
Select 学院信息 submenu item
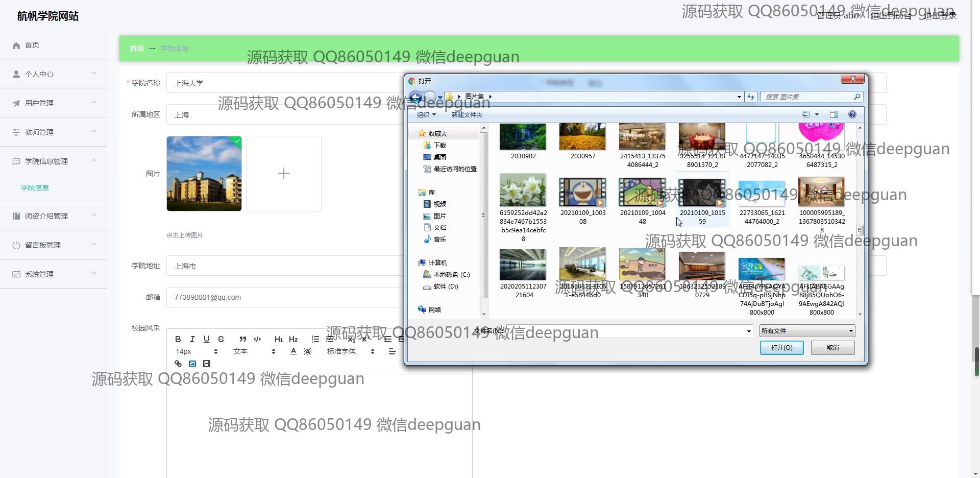click(35, 188)
